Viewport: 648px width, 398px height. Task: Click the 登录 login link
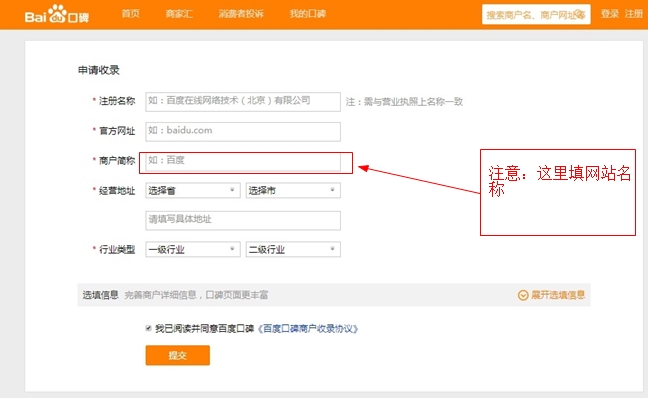point(610,14)
